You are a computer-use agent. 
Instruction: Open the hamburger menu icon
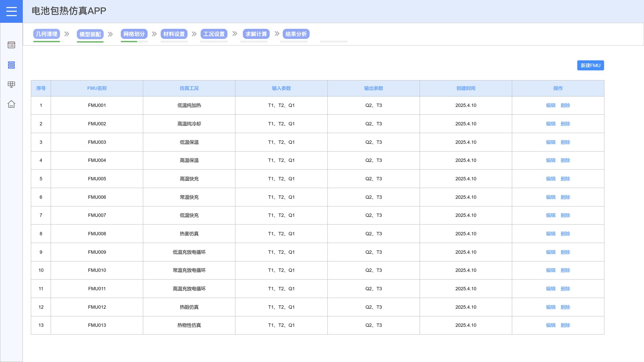click(x=11, y=11)
